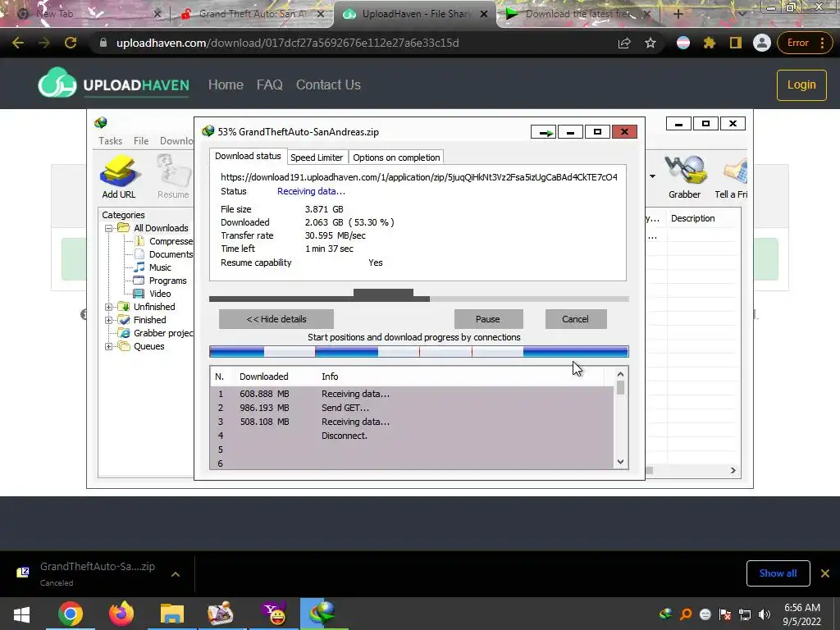840x630 pixels.
Task: Launch Firefox from the taskbar
Action: (121, 614)
